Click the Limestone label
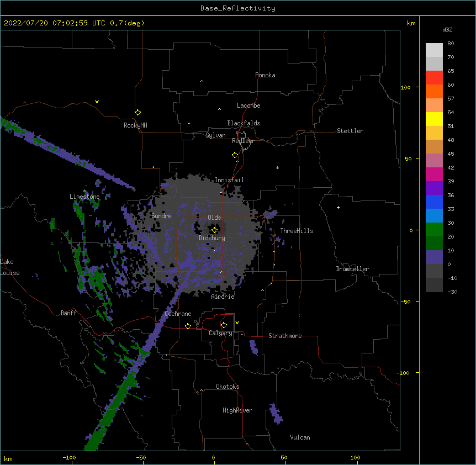The height and width of the screenshot is (465, 476). pyautogui.click(x=84, y=197)
